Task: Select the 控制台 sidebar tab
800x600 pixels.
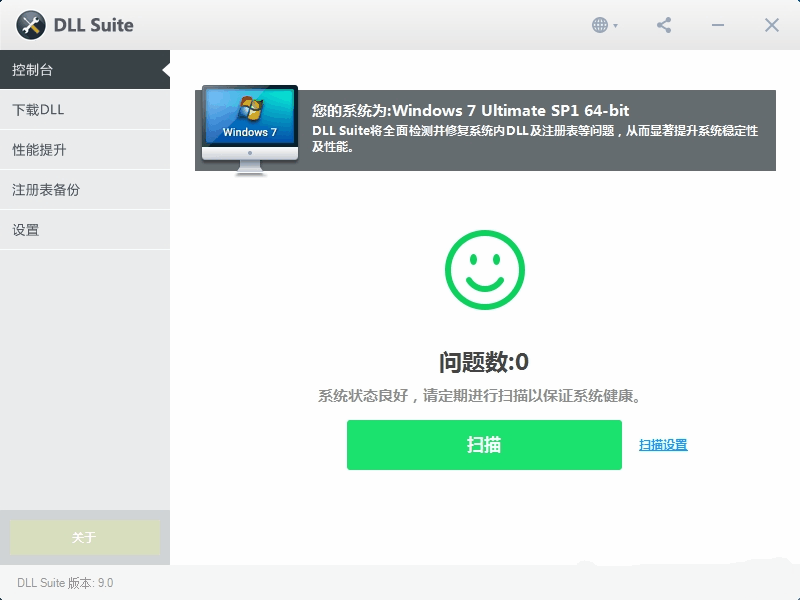Action: click(x=85, y=70)
